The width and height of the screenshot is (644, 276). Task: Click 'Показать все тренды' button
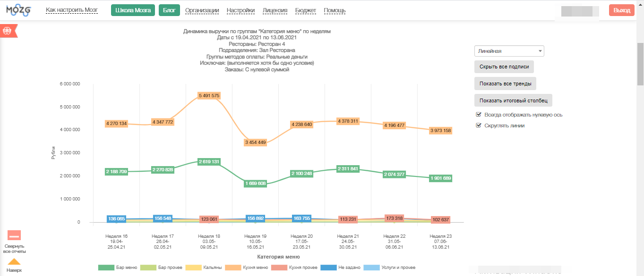505,84
